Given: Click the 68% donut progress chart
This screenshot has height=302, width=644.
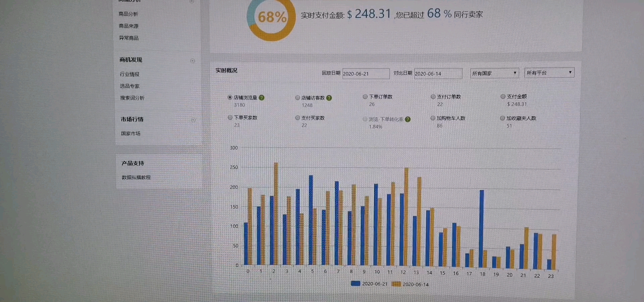Looking at the screenshot, I should click(271, 17).
